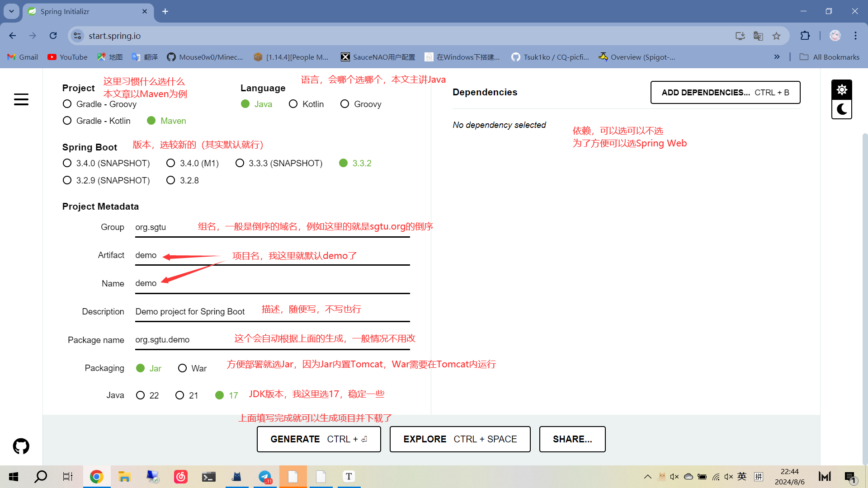868x488 pixels.
Task: Select Gradle - Groovy project type
Action: click(x=99, y=104)
